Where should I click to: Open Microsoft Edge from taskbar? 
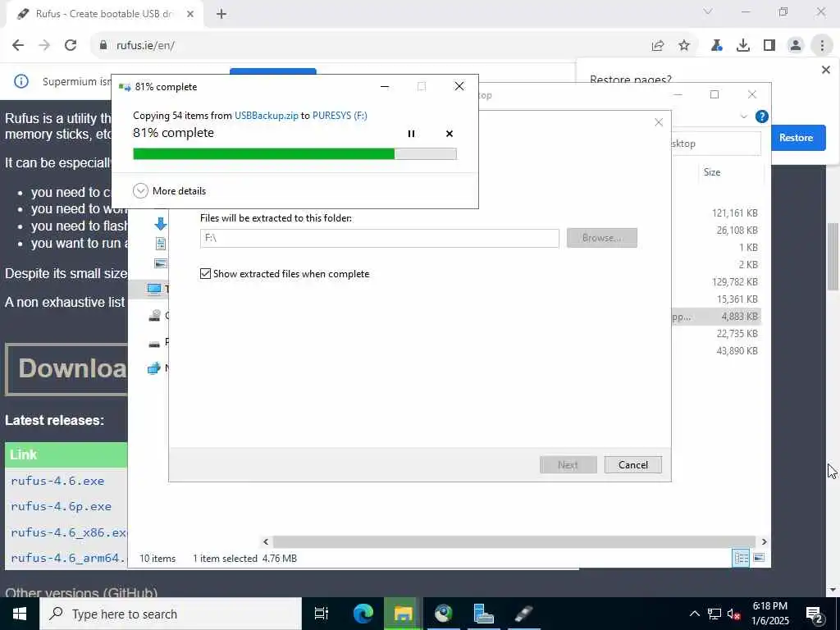click(x=363, y=614)
